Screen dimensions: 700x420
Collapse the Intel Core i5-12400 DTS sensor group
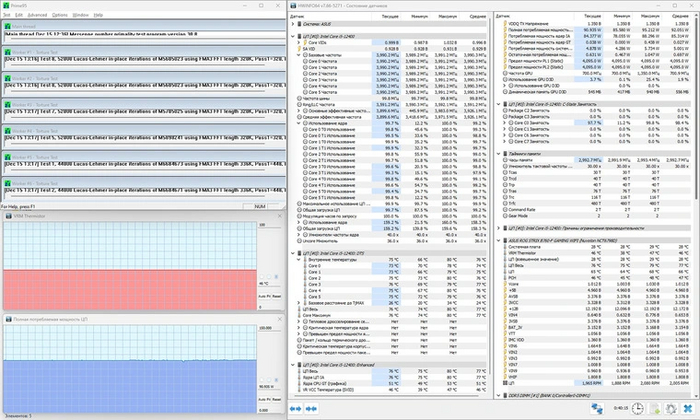291,252
